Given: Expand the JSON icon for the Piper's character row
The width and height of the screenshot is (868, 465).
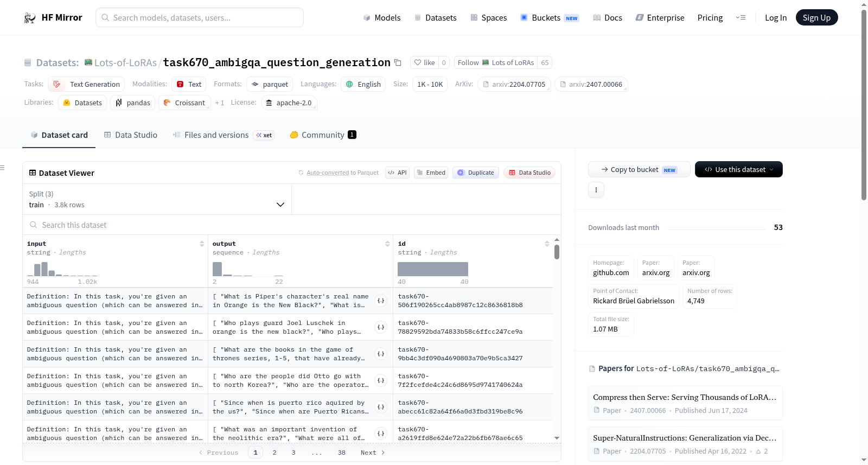Looking at the screenshot, I should click(x=381, y=301).
